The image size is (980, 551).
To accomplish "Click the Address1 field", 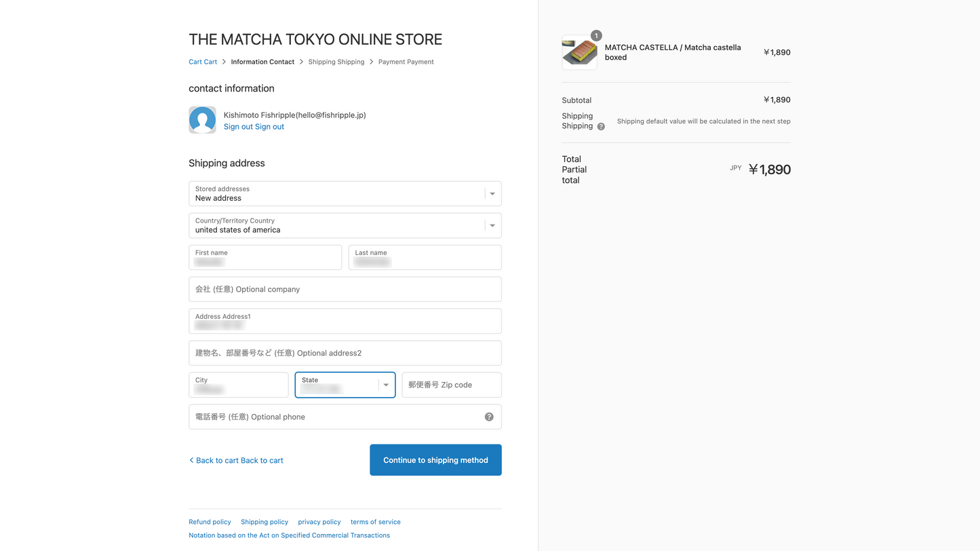I will click(x=345, y=321).
